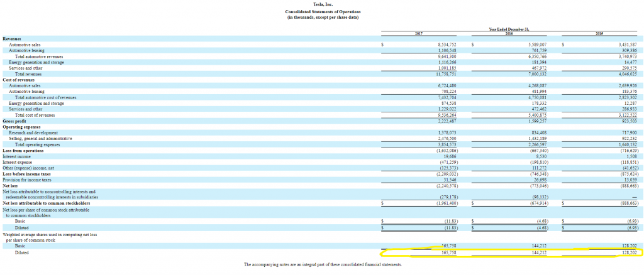Screen dimensions: 644x275
Task: Select the "Interest income" row label
Action: 16,156
